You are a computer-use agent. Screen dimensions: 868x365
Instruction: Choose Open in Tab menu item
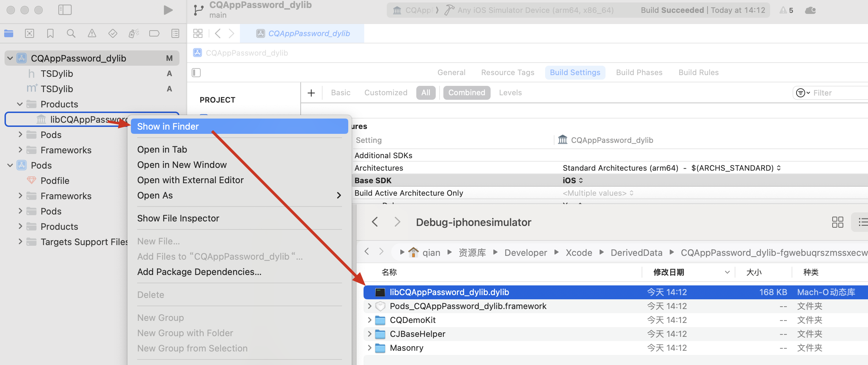(239, 149)
